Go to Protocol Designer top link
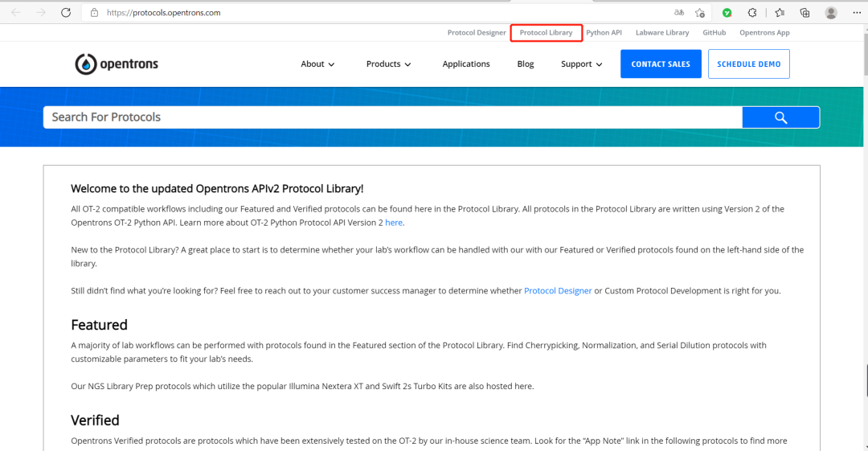 tap(477, 33)
